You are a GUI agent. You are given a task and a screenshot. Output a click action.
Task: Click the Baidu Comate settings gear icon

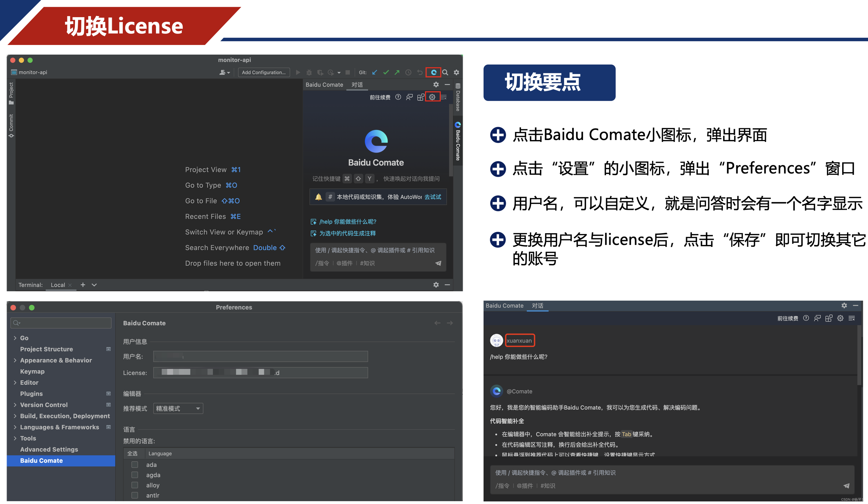[x=432, y=98]
